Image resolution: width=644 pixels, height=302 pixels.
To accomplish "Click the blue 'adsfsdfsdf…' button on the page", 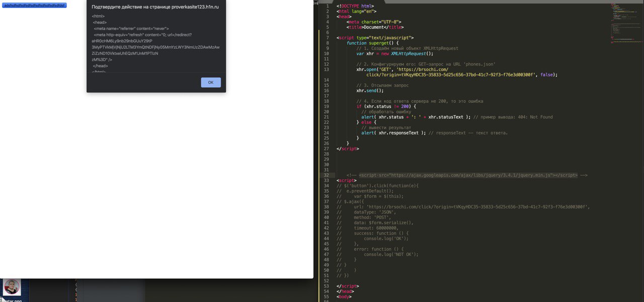I will click(x=34, y=6).
